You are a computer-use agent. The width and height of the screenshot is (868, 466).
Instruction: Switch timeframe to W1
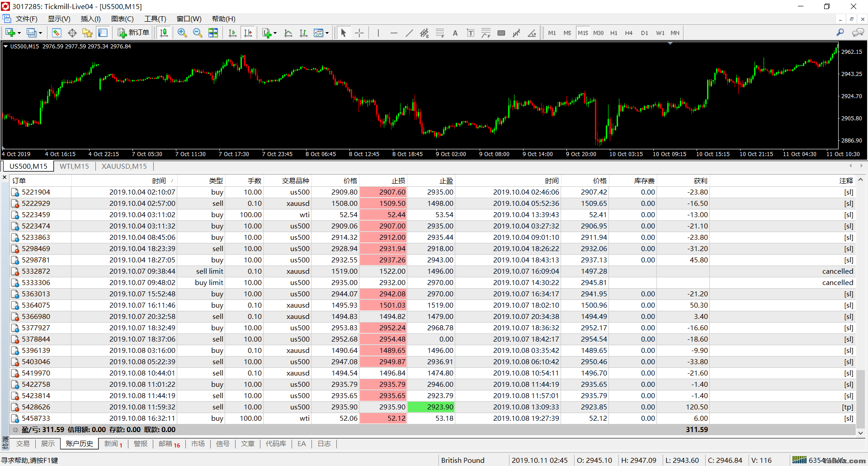tap(660, 33)
